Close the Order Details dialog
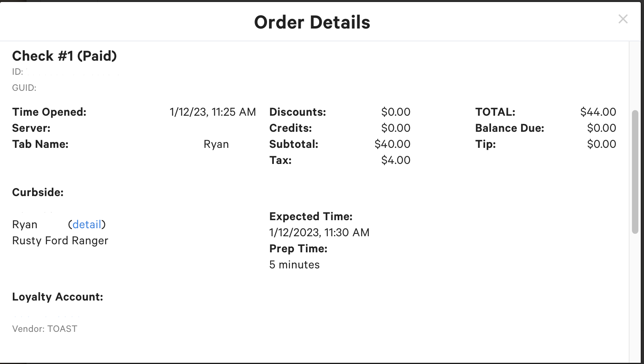 (623, 19)
